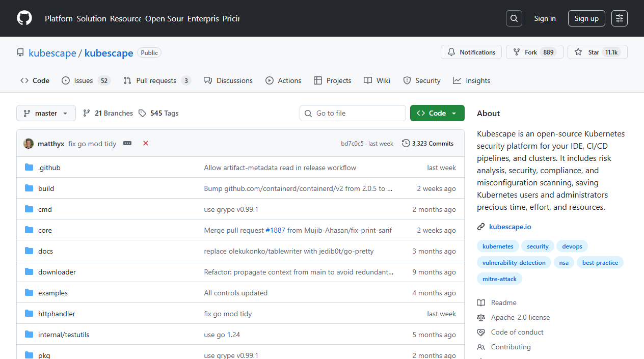This screenshot has width=644, height=359.
Task: Open the Pricing navigation link
Action: 231,18
